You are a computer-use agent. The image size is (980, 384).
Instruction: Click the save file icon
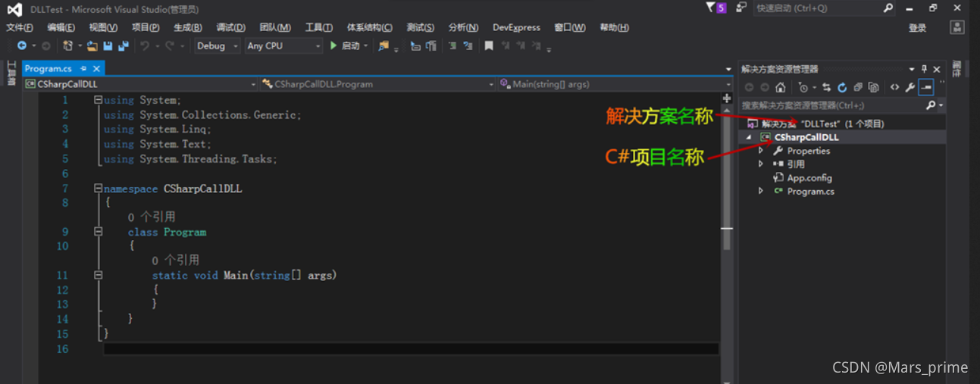click(108, 46)
